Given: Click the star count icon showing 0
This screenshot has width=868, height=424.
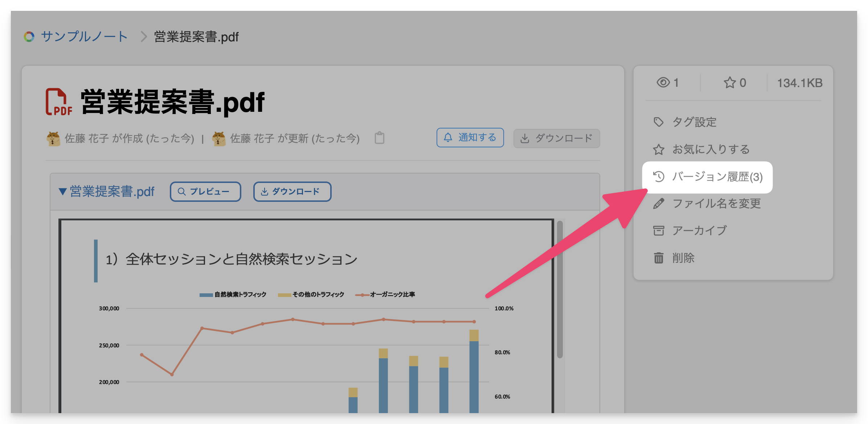Looking at the screenshot, I should point(730,83).
